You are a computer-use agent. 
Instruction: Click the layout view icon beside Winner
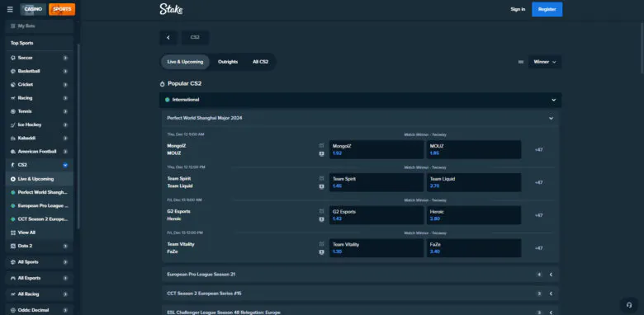[x=521, y=62]
